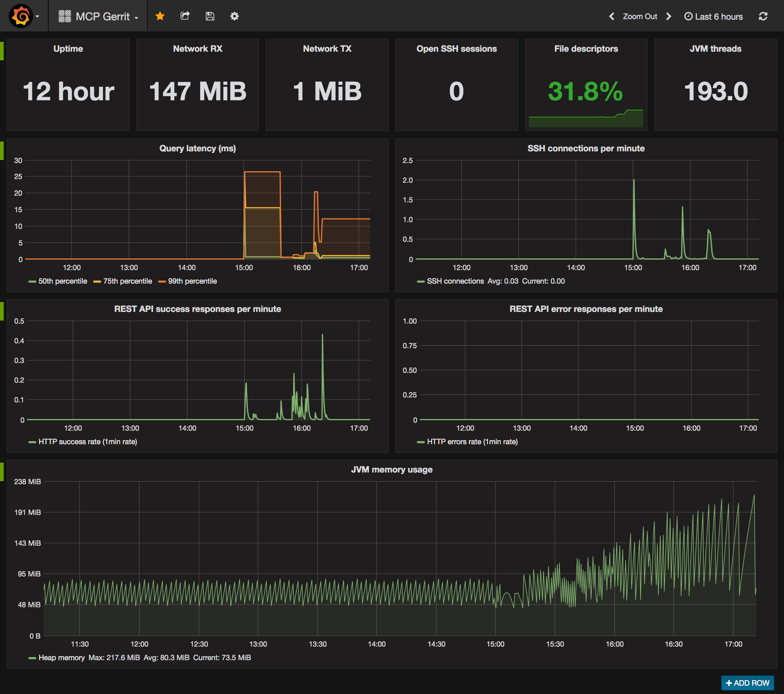The width and height of the screenshot is (784, 694).
Task: Click the Max: 217.6 MiB heap value
Action: tap(114, 657)
